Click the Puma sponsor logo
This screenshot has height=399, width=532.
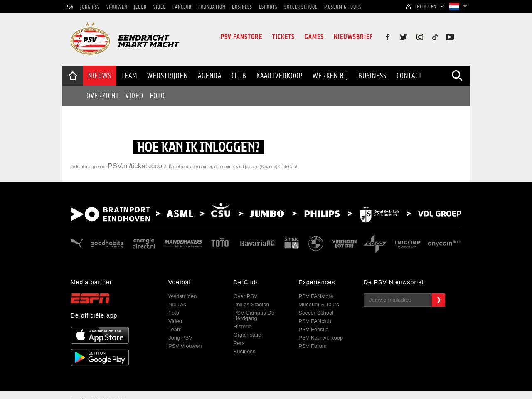[x=77, y=244]
